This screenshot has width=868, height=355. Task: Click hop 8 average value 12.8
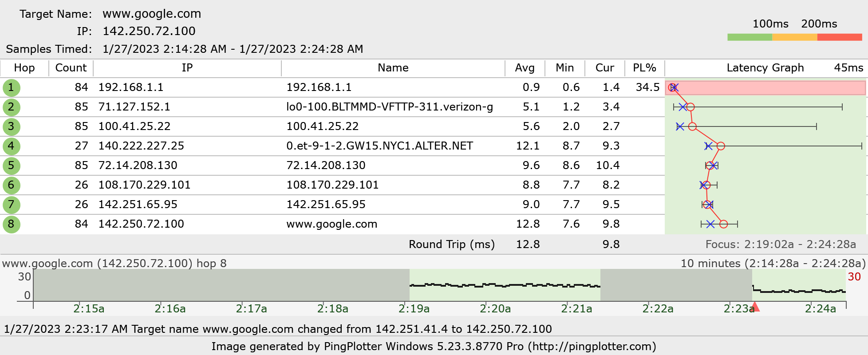528,224
